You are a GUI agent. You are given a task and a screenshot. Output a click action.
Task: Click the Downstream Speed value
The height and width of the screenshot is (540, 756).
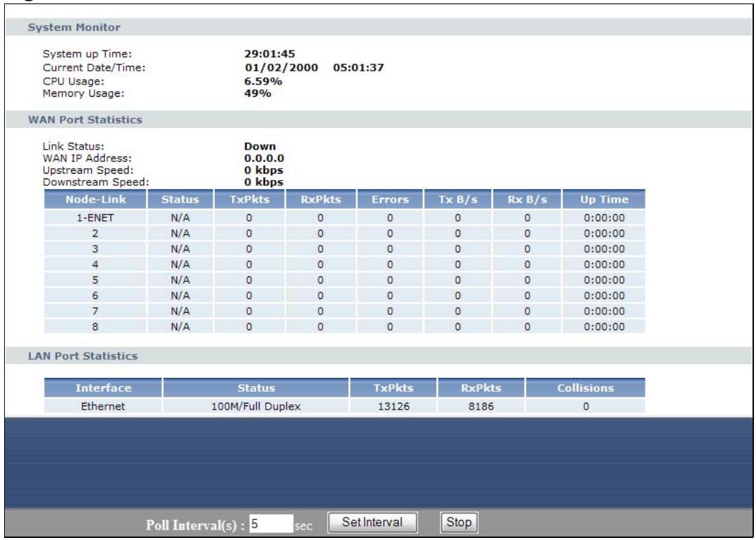[264, 182]
